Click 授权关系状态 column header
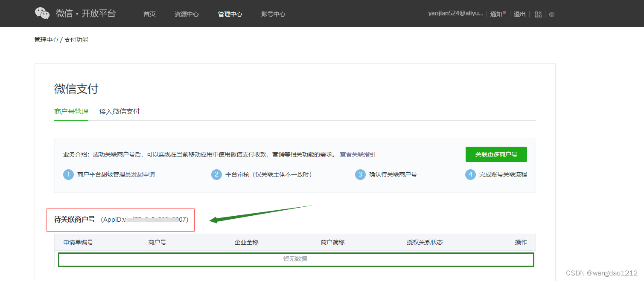 click(425, 242)
